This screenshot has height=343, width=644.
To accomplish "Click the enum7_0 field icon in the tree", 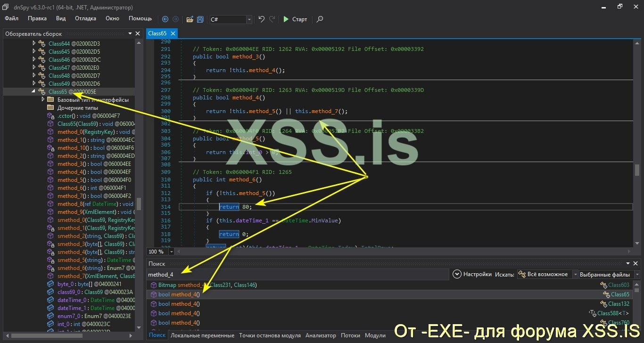I will point(51,316).
